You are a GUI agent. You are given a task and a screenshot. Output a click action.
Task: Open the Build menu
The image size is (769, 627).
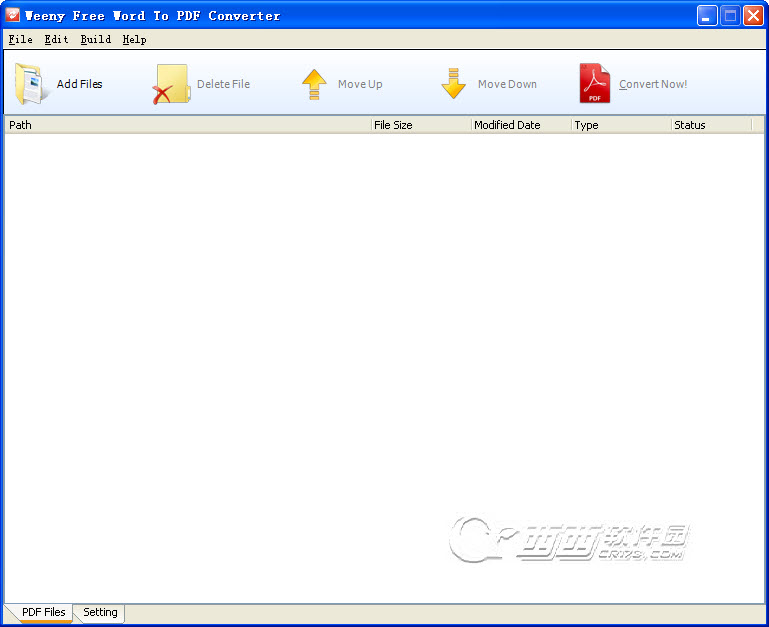point(96,39)
